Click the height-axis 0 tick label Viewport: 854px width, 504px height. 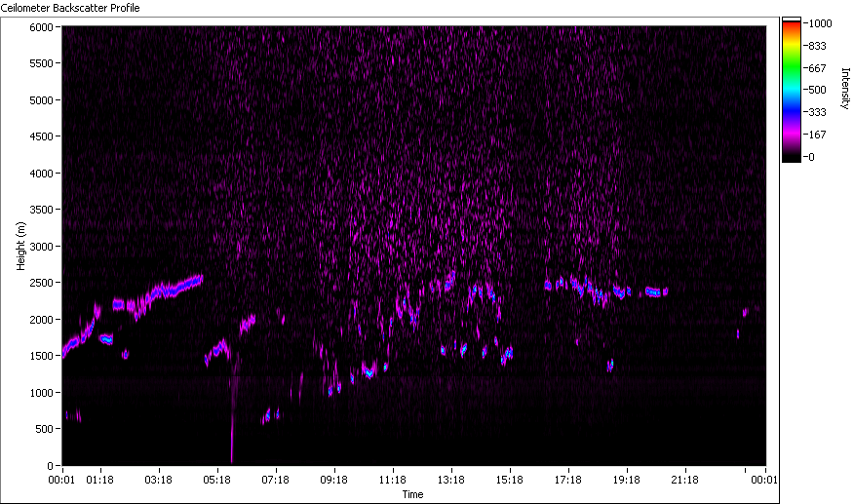50,466
